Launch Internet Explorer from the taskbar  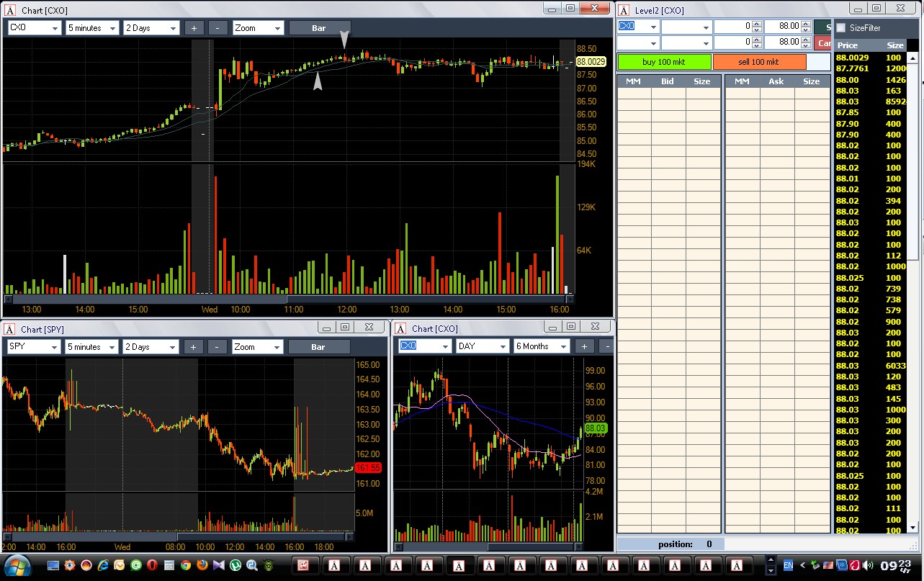coord(103,565)
